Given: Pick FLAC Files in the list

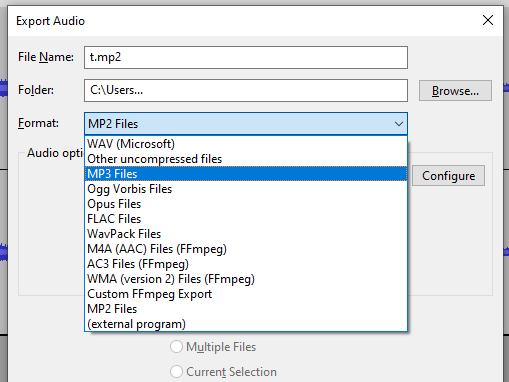Looking at the screenshot, I should point(246,219).
